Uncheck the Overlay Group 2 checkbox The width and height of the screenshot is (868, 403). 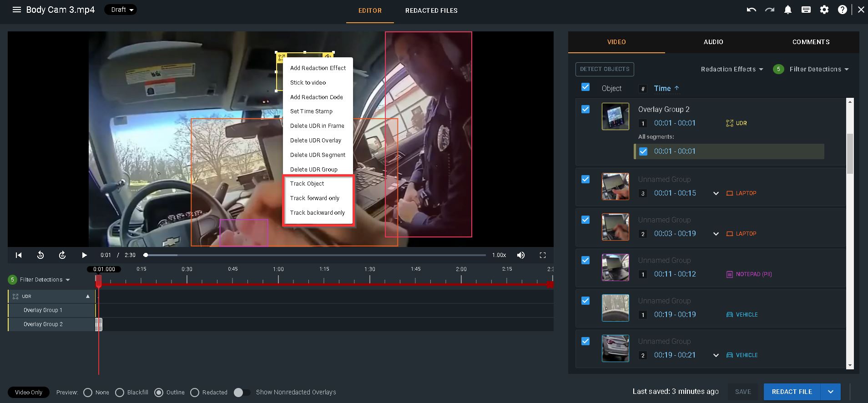click(585, 109)
